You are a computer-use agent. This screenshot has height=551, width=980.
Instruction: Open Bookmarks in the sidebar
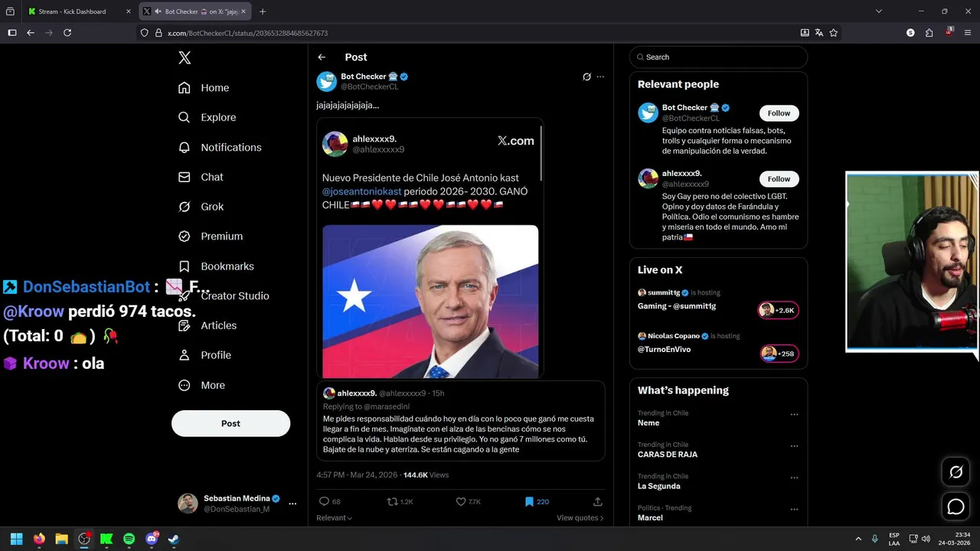(216, 266)
